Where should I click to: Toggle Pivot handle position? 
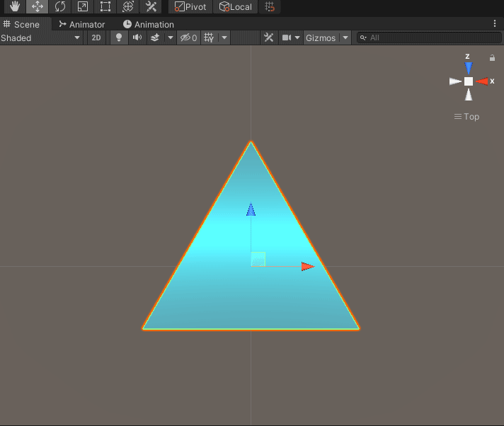(x=190, y=7)
